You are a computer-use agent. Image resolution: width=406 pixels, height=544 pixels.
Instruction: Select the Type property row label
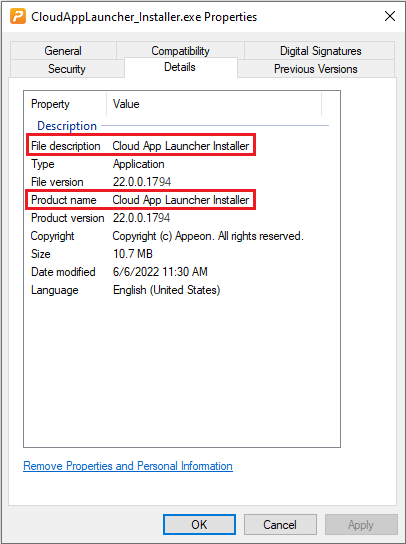pos(43,164)
